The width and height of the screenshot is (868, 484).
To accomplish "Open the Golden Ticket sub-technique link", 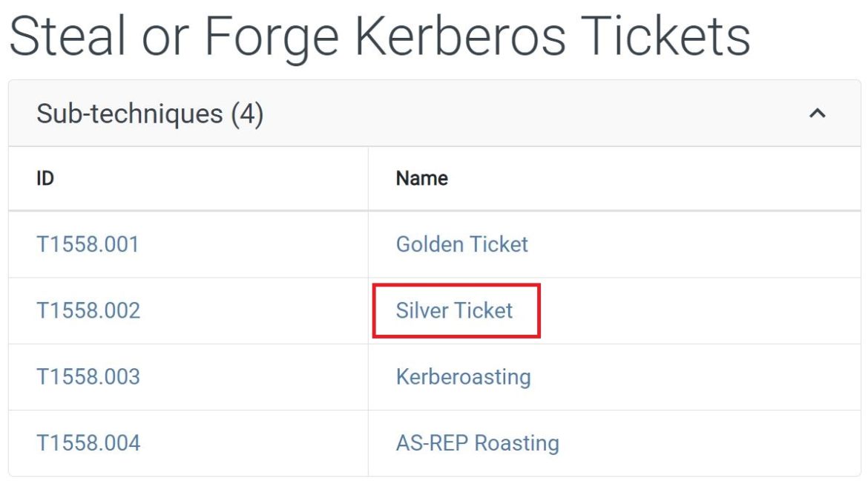I will [x=461, y=244].
